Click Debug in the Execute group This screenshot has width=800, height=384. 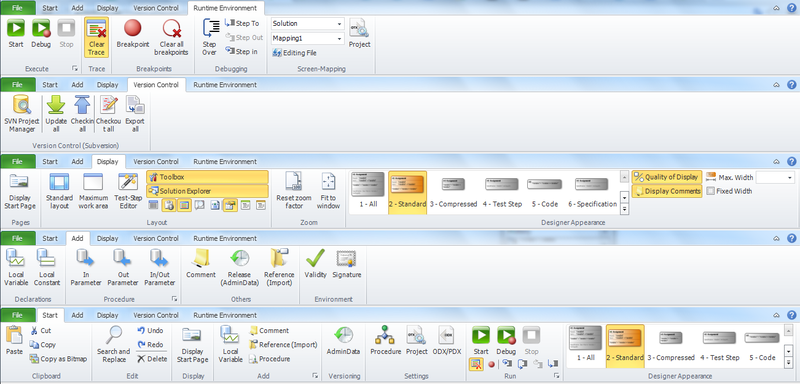(x=41, y=33)
